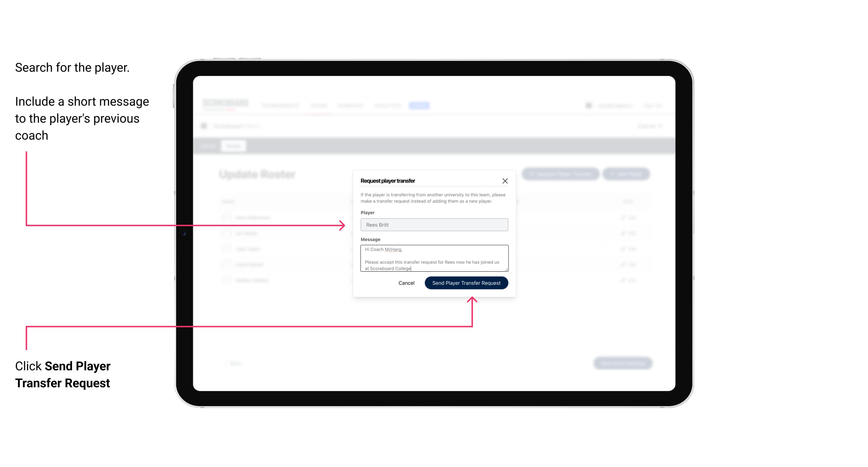Click Send Player Transfer Request button
This screenshot has height=467, width=868.
coord(466,282)
